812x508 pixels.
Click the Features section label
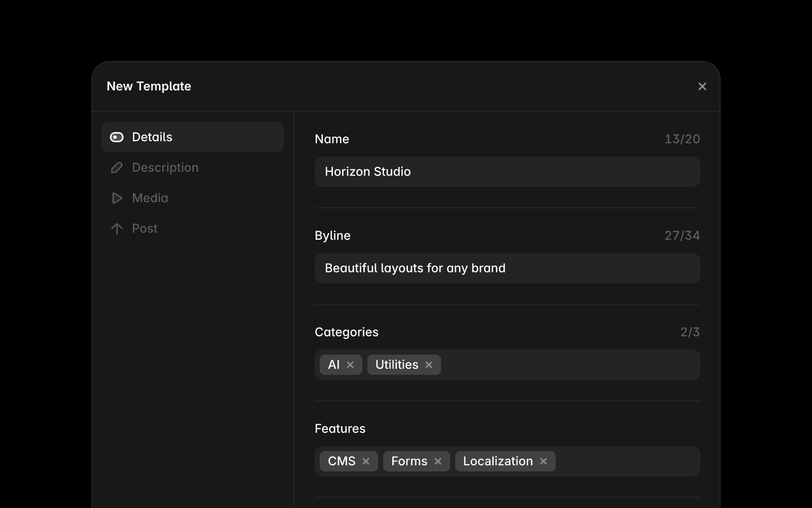pyautogui.click(x=340, y=429)
